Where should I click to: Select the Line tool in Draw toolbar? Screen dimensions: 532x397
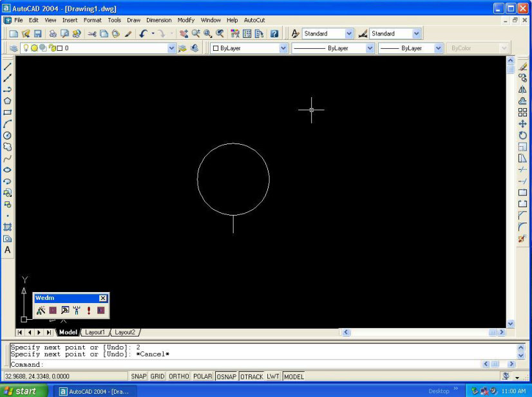coord(8,66)
